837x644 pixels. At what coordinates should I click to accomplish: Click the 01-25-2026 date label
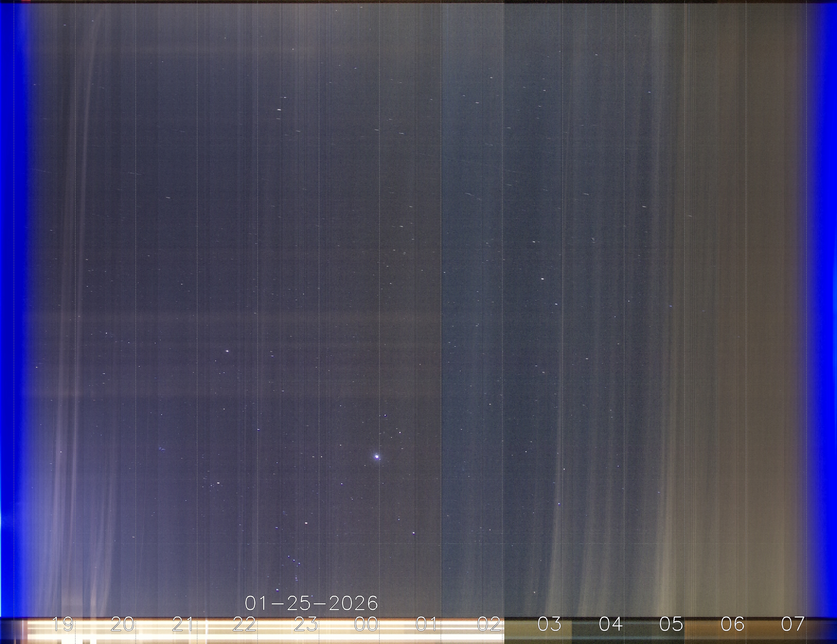point(311,603)
